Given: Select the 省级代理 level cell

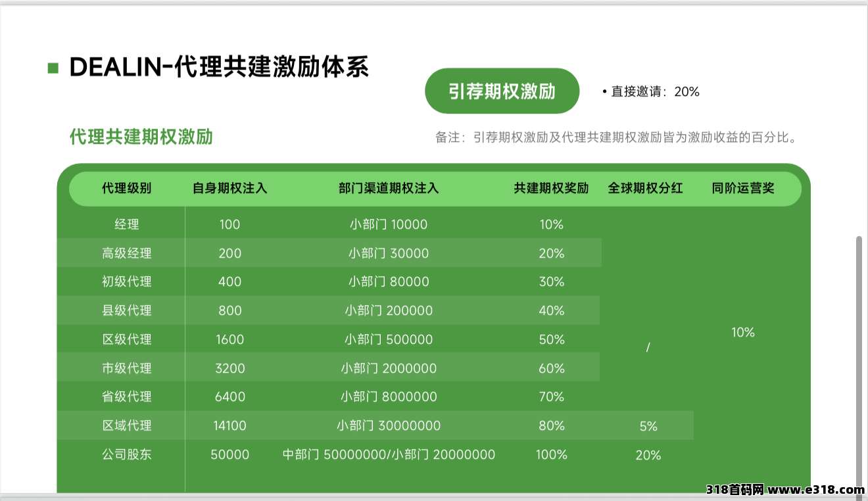Looking at the screenshot, I should tap(126, 396).
